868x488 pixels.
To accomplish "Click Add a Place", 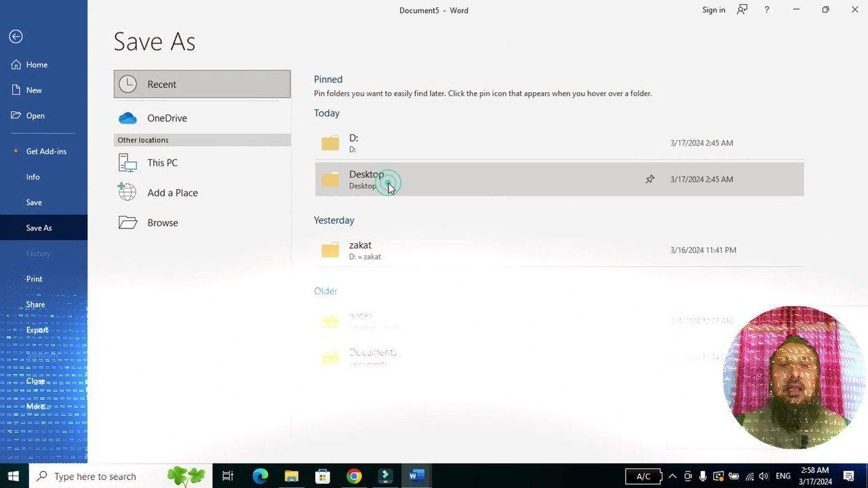I will (202, 192).
